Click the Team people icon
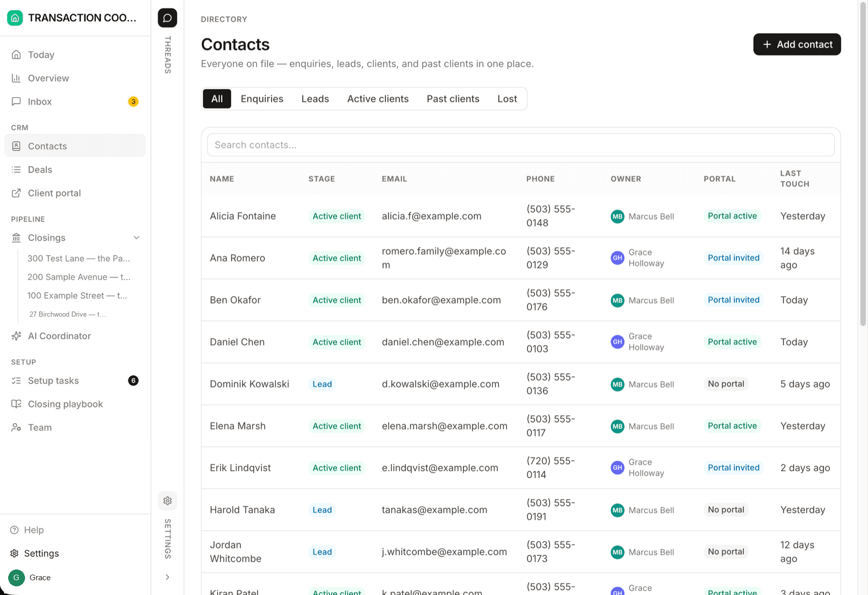Image resolution: width=868 pixels, height=595 pixels. (16, 428)
